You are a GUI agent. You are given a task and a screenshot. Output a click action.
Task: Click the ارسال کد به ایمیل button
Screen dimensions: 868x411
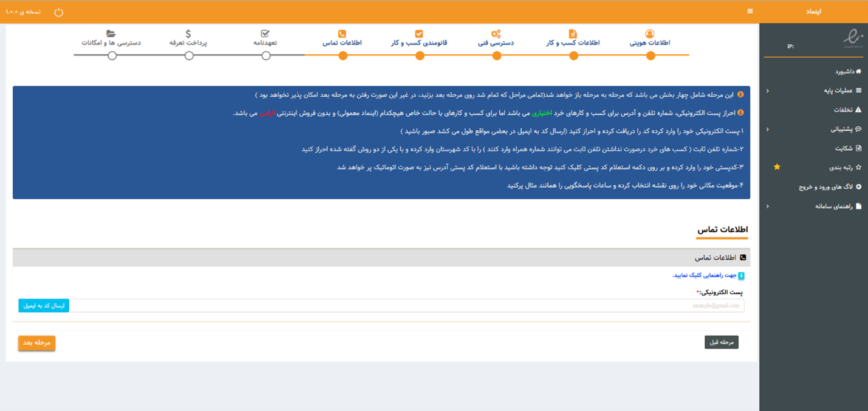coord(44,305)
